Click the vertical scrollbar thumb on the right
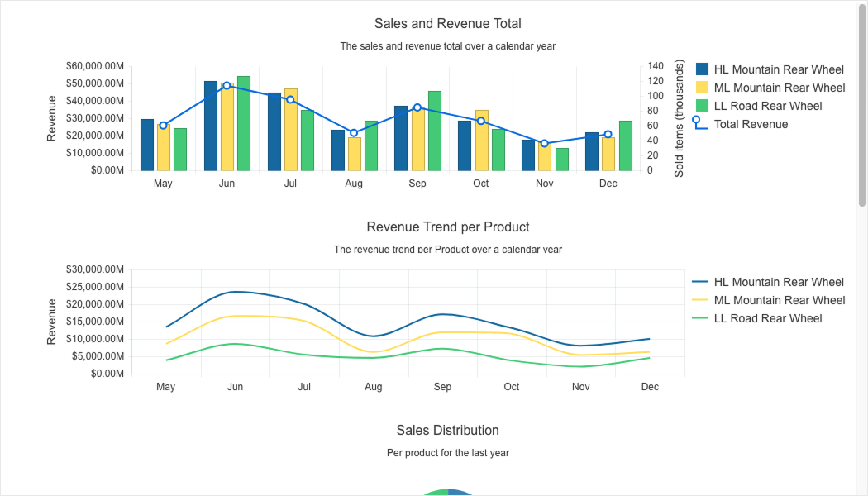 [x=862, y=106]
